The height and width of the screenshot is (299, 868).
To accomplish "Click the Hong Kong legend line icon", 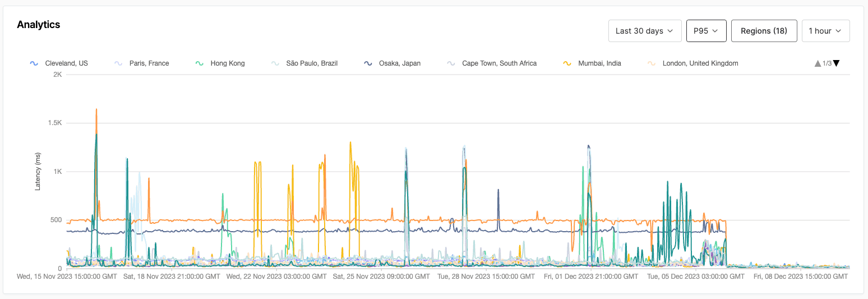I will pyautogui.click(x=199, y=63).
